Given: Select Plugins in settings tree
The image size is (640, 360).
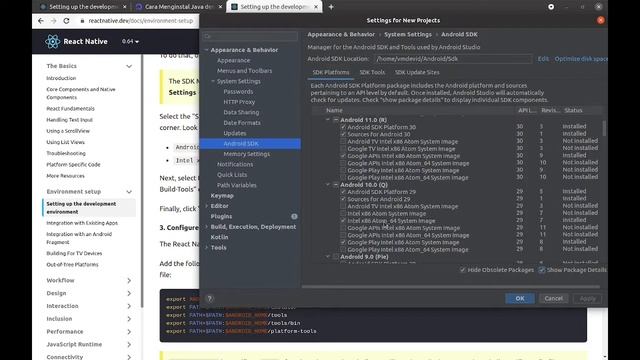Looking at the screenshot, I should coord(221,216).
